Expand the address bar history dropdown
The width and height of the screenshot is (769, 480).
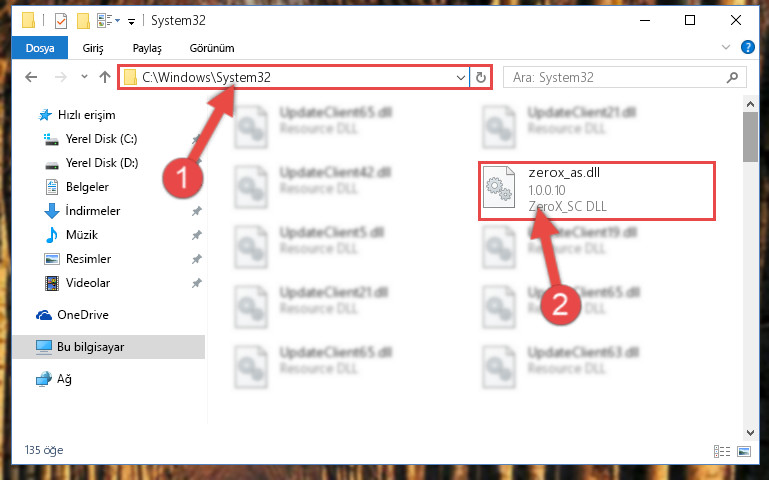point(461,77)
